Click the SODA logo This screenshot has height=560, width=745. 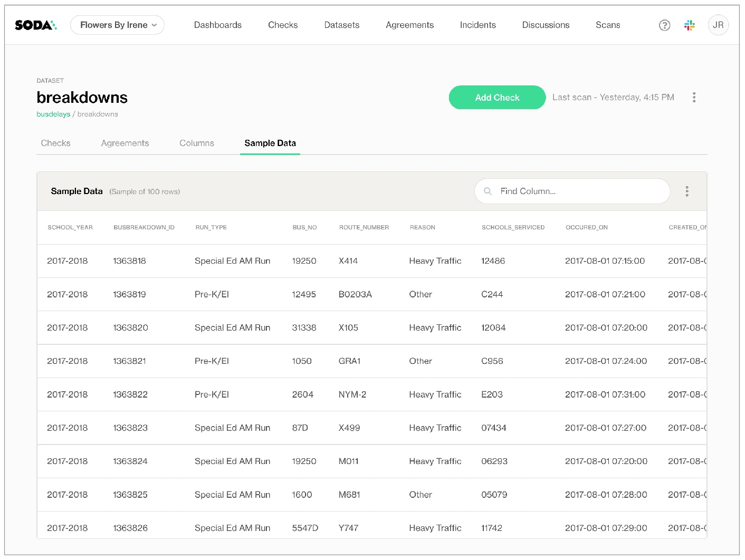(35, 25)
